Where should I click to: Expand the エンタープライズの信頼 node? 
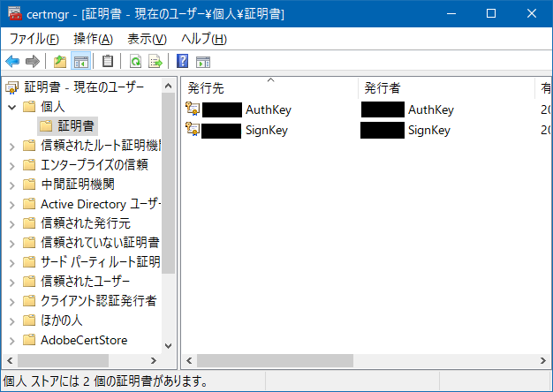[x=12, y=166]
